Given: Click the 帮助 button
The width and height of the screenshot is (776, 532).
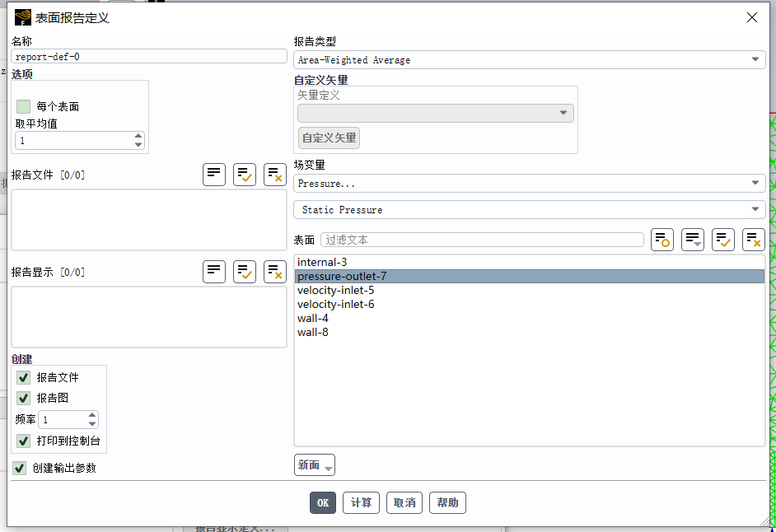Looking at the screenshot, I should tap(448, 503).
